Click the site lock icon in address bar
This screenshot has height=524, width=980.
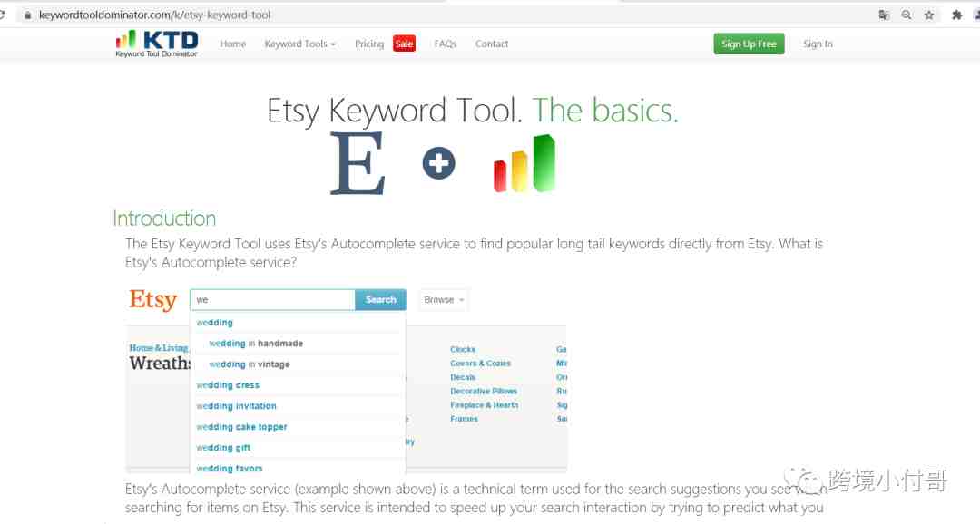(x=27, y=15)
